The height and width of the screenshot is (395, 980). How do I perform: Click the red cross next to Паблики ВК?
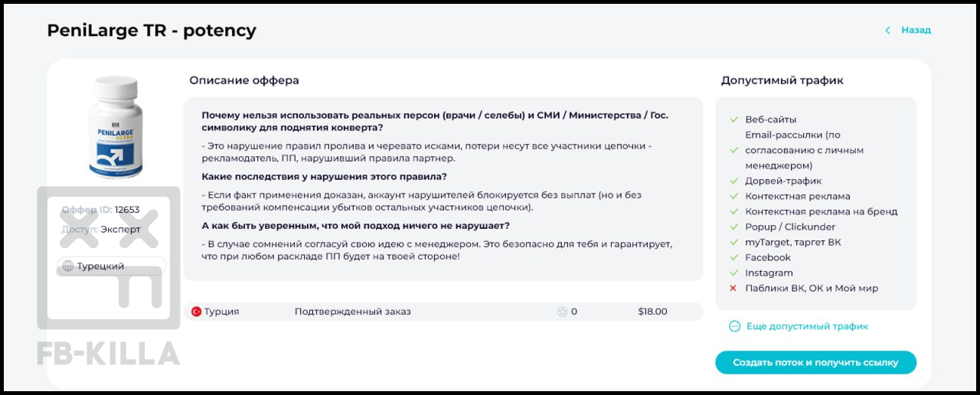pos(733,289)
